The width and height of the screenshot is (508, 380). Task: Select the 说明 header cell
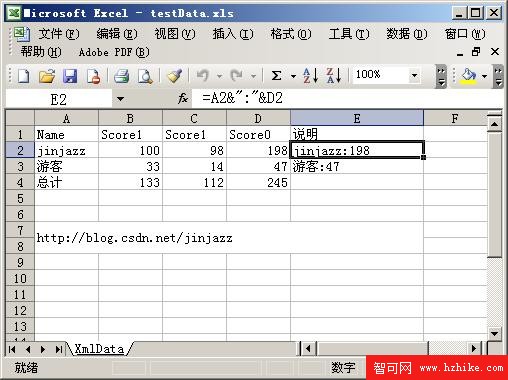[x=357, y=134]
